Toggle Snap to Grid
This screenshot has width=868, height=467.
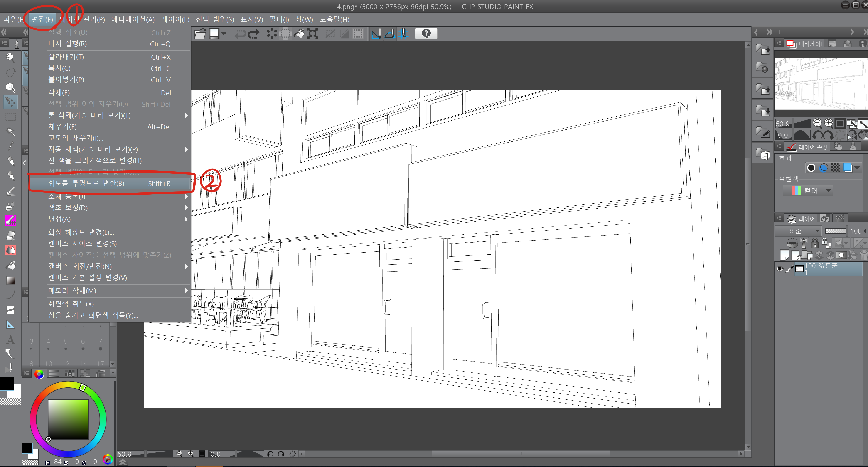(403, 34)
